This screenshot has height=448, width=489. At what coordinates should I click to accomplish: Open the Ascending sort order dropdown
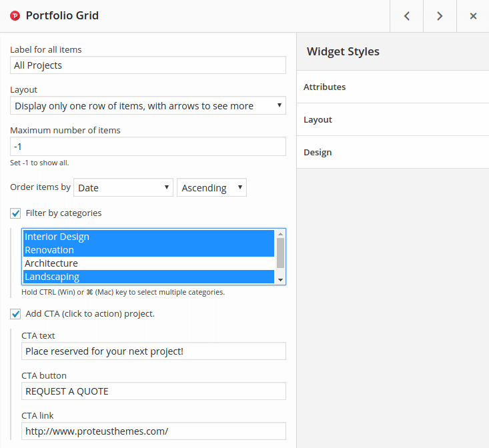click(x=211, y=188)
